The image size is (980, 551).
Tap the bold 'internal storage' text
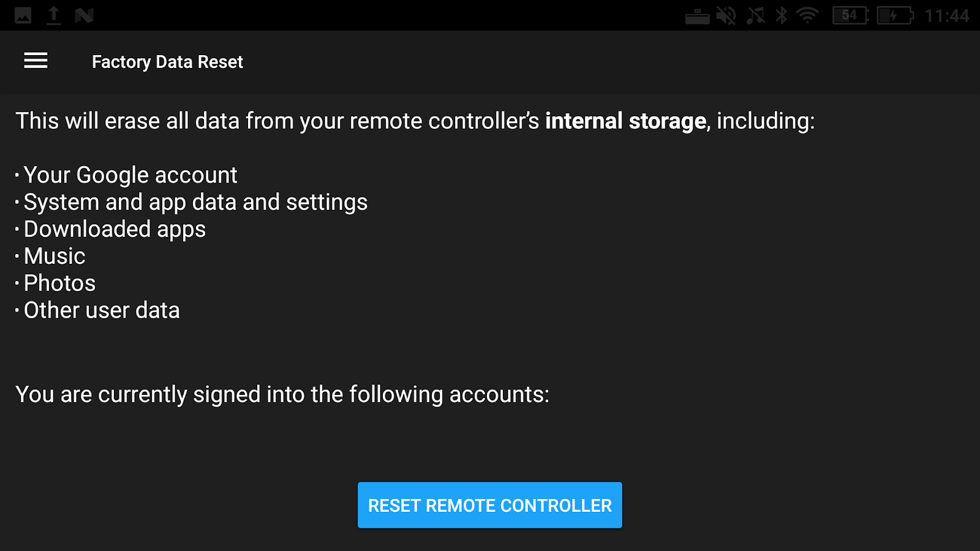coord(626,121)
